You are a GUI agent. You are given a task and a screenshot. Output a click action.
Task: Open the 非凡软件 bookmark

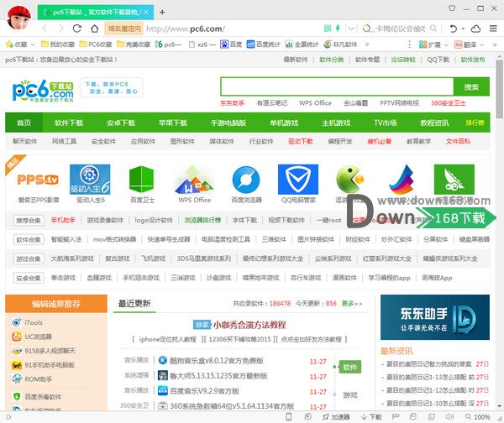click(340, 44)
